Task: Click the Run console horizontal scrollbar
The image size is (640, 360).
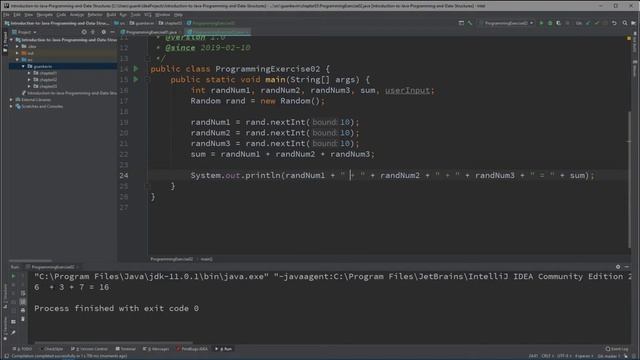Action: point(113,343)
